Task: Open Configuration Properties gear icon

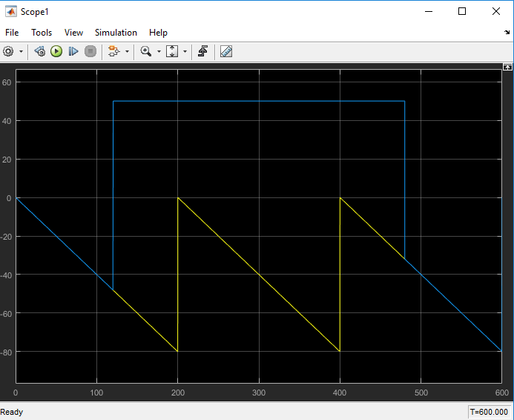Action: 9,51
